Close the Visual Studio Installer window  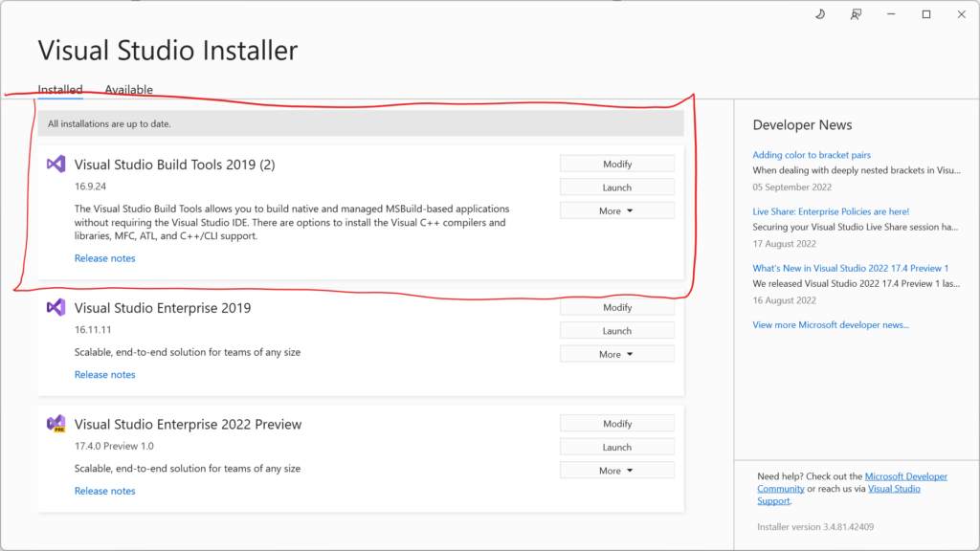[x=961, y=14]
